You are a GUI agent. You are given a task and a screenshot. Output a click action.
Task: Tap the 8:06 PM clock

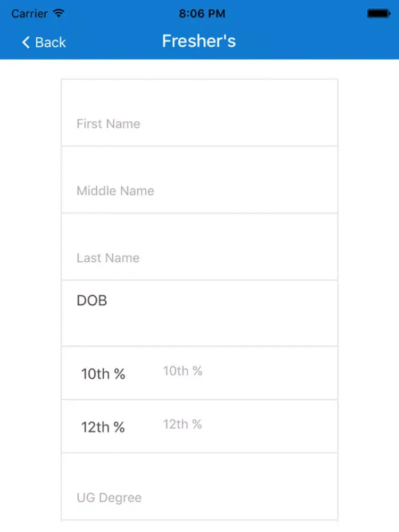[x=202, y=14]
